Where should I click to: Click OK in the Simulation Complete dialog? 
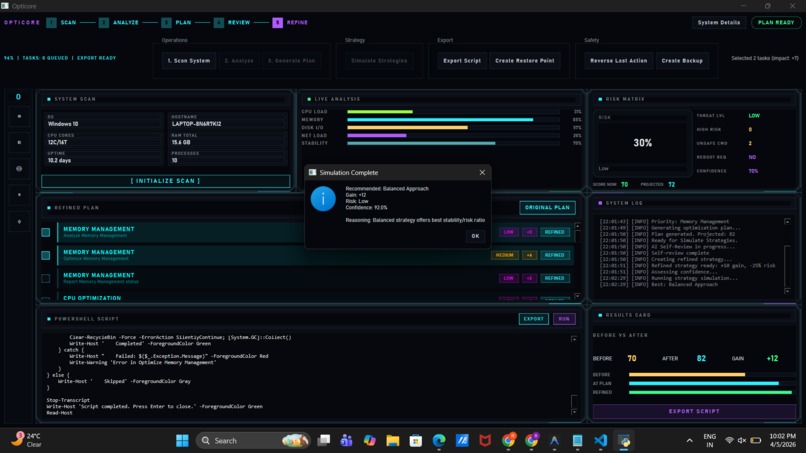475,236
